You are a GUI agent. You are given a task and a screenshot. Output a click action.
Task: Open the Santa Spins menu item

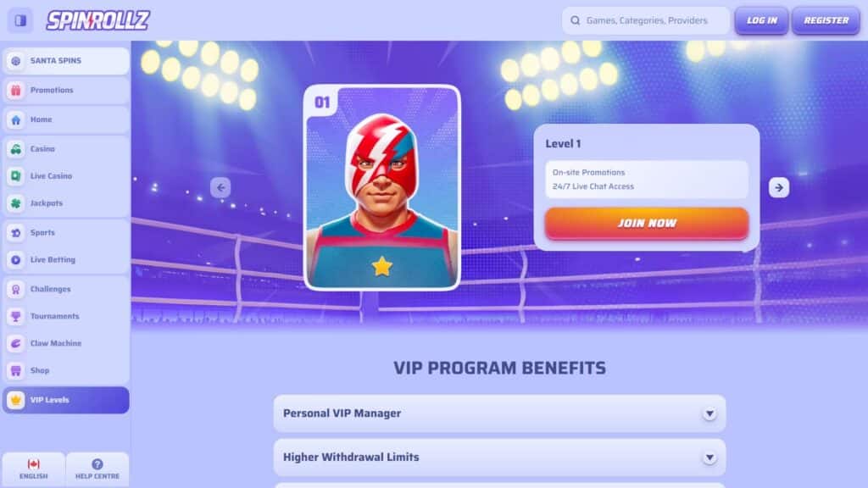pos(66,61)
